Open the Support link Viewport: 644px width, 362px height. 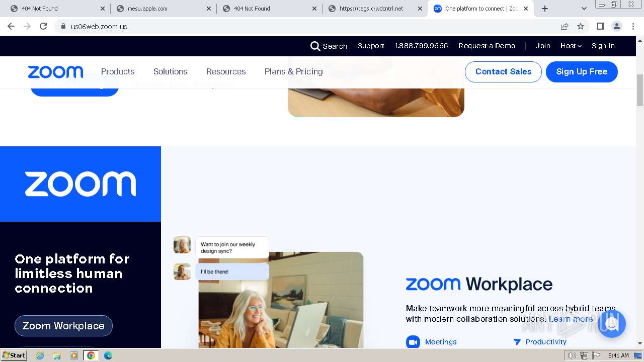pos(371,46)
